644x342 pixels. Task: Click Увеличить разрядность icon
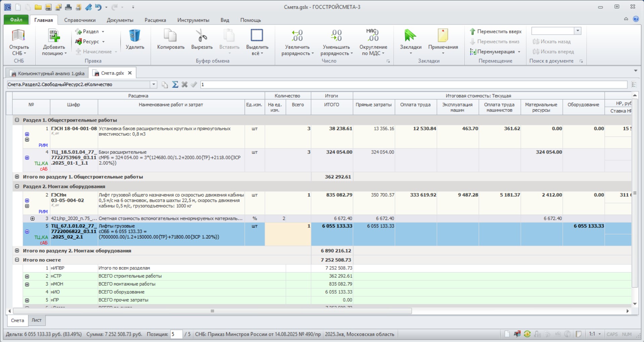tap(297, 36)
